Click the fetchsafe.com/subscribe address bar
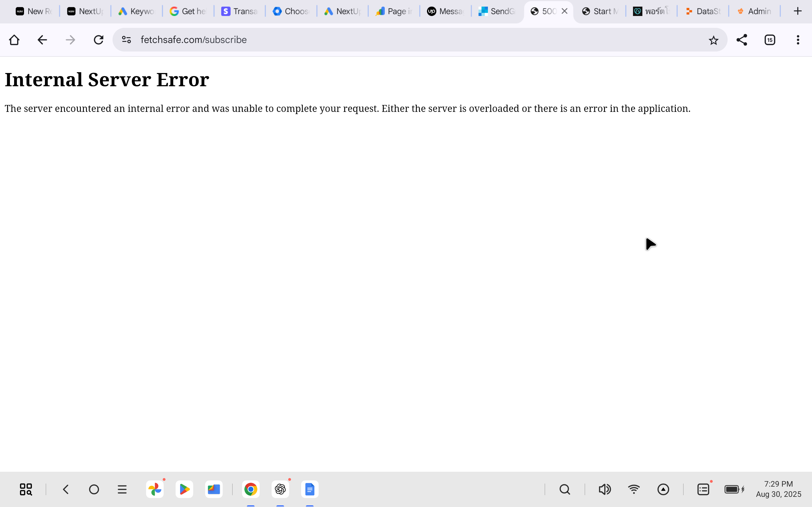This screenshot has width=812, height=507. [x=403, y=40]
